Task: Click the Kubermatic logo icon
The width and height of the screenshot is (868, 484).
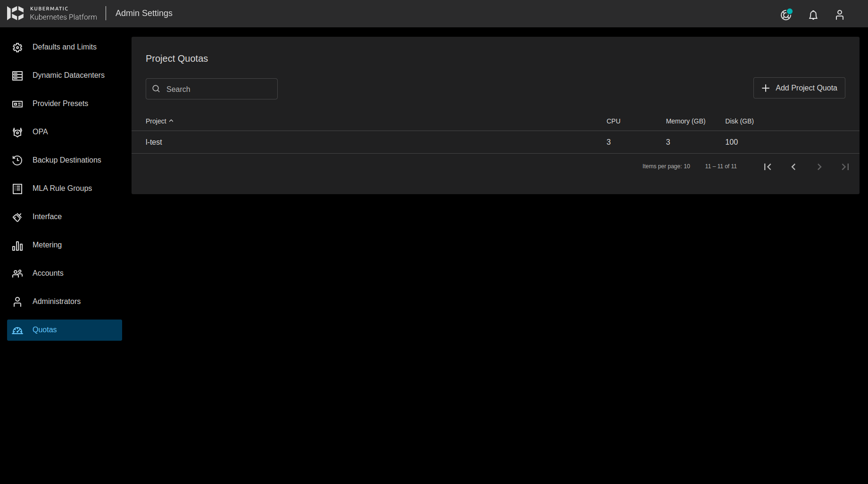Action: click(16, 13)
